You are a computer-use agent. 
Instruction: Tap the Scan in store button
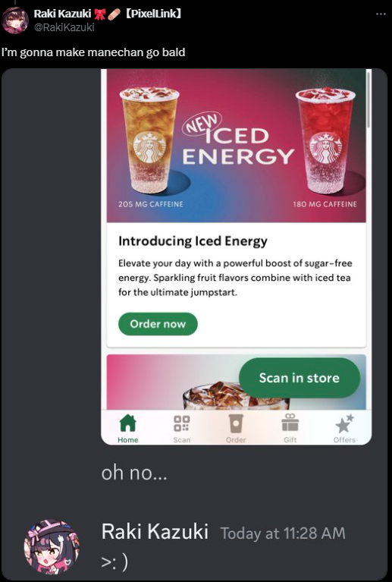pyautogui.click(x=299, y=378)
